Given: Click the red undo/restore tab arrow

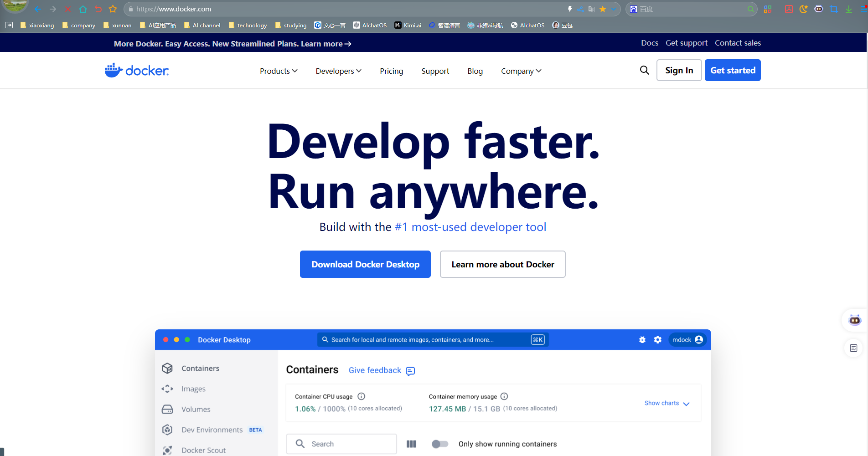Looking at the screenshot, I should (x=98, y=9).
